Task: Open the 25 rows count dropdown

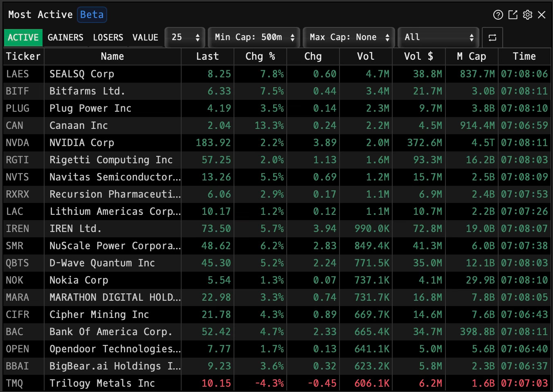Action: pos(185,38)
